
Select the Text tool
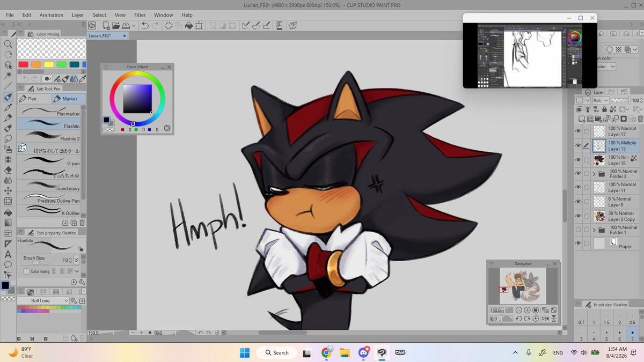pyautogui.click(x=8, y=255)
